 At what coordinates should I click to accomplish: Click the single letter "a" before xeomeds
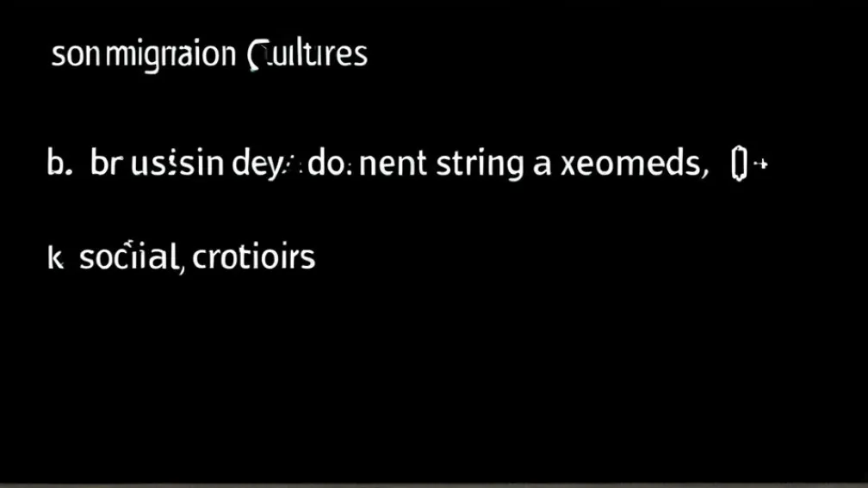pyautogui.click(x=542, y=164)
